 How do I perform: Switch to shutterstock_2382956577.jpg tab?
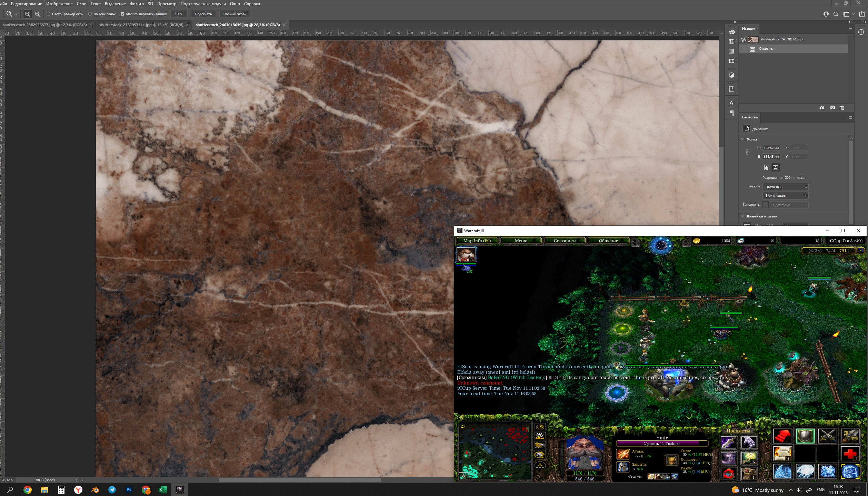coord(44,25)
